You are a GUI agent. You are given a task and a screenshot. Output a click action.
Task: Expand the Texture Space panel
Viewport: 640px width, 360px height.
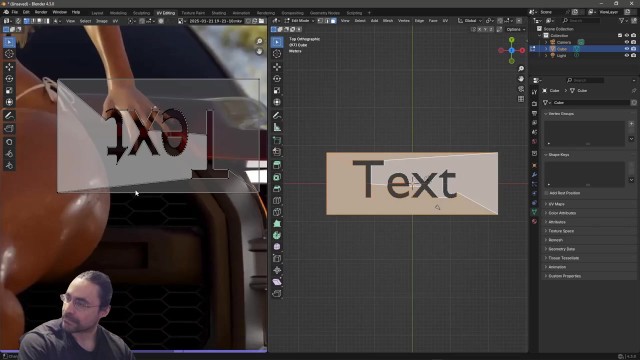pos(561,231)
